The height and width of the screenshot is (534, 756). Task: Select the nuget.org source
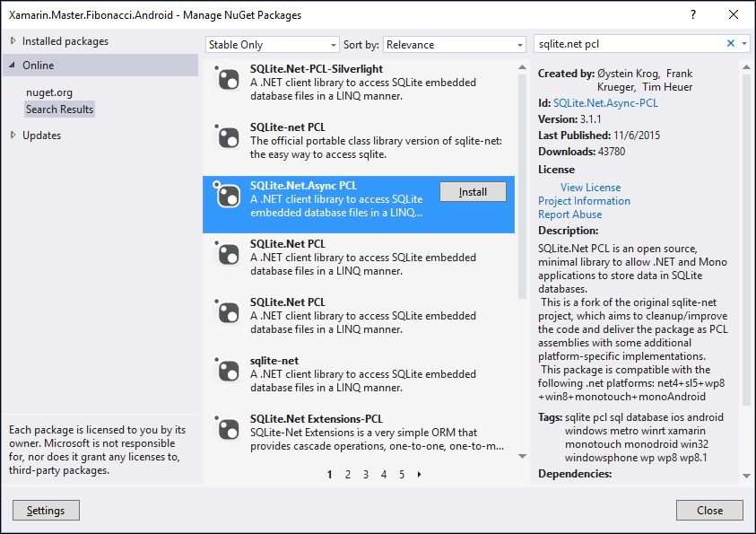[x=49, y=92]
